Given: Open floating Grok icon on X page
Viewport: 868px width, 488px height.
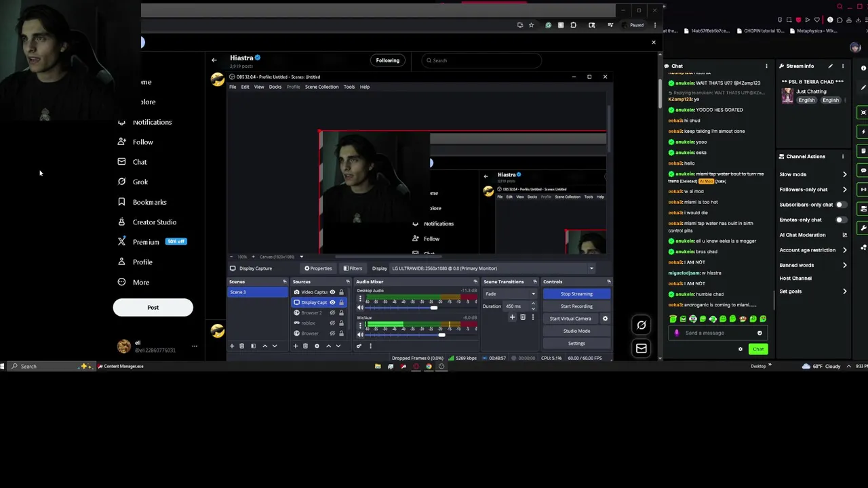Looking at the screenshot, I should [x=641, y=325].
